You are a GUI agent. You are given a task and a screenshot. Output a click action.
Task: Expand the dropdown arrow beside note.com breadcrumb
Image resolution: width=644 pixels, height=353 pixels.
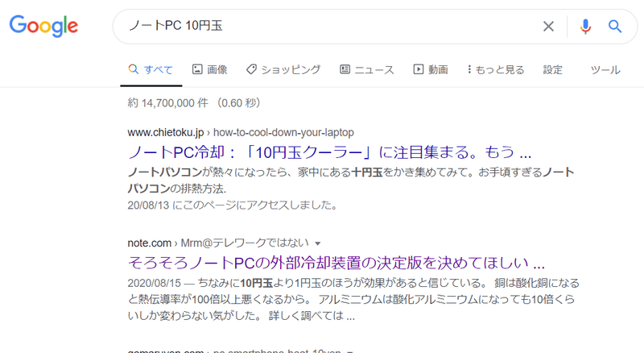[317, 243]
